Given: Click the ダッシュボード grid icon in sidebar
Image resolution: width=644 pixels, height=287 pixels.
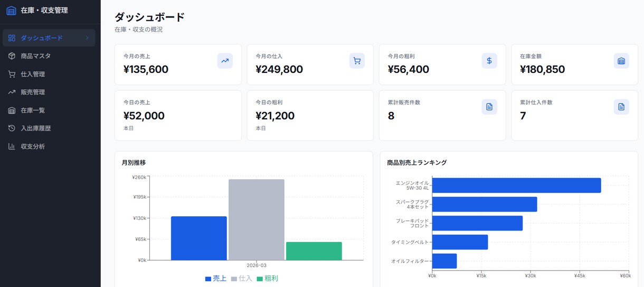Looking at the screenshot, I should click(12, 38).
